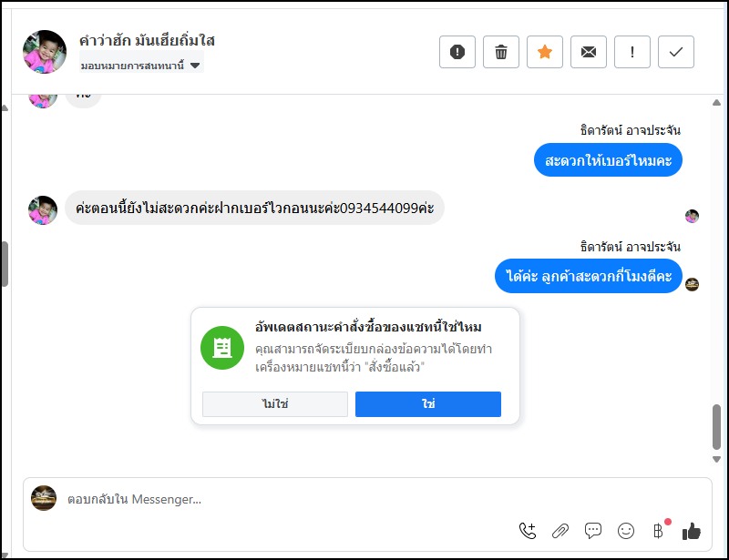Mark conversation as unread with envelope icon
The height and width of the screenshot is (560, 729).
click(588, 52)
